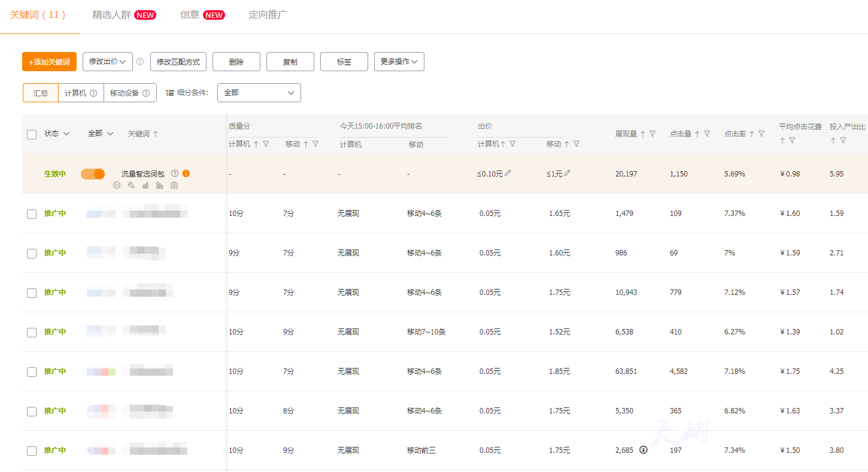Select checkbox for row with 986 impressions
Viewport: 868px width, 472px height.
(x=32, y=253)
